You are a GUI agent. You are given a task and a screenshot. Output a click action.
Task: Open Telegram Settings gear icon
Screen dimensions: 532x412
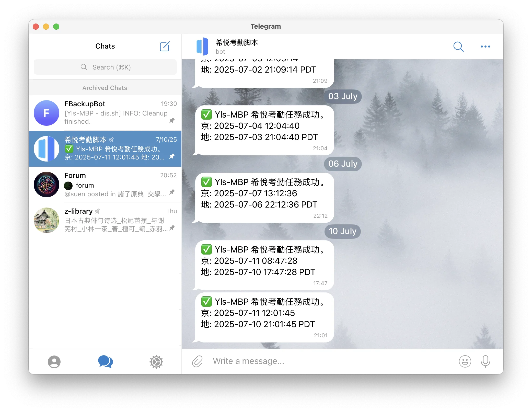pyautogui.click(x=156, y=362)
